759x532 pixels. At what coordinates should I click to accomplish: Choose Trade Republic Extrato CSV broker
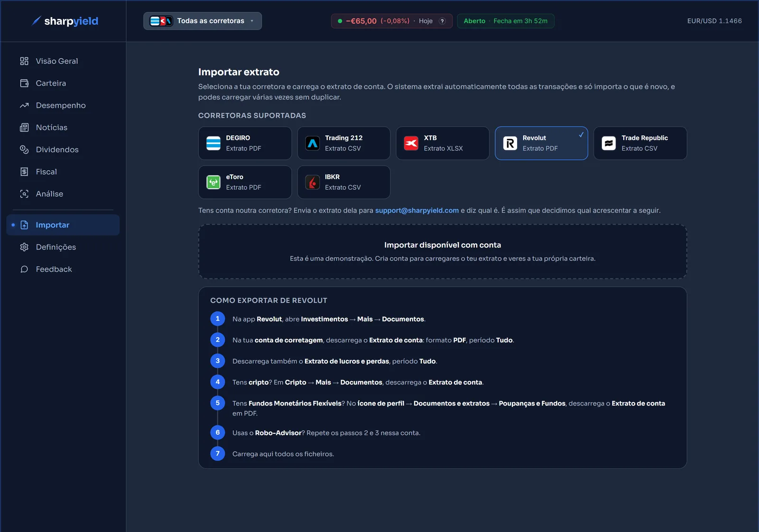coord(640,143)
